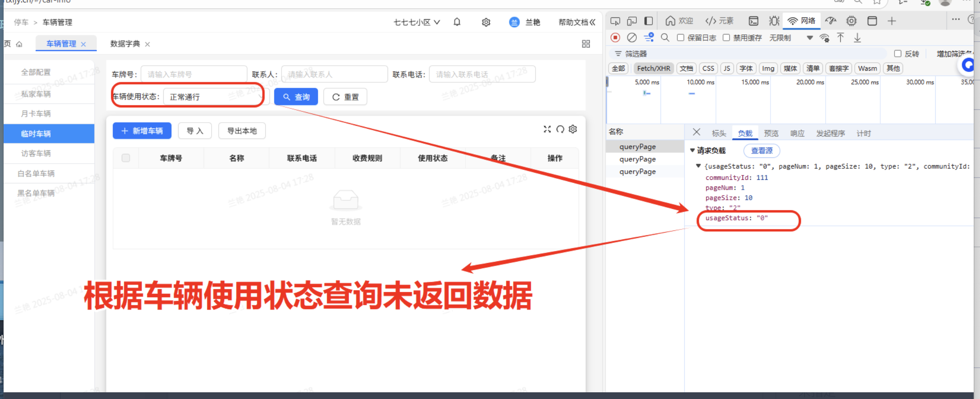
Task: Open the bug sources debugger icon
Action: (x=774, y=21)
